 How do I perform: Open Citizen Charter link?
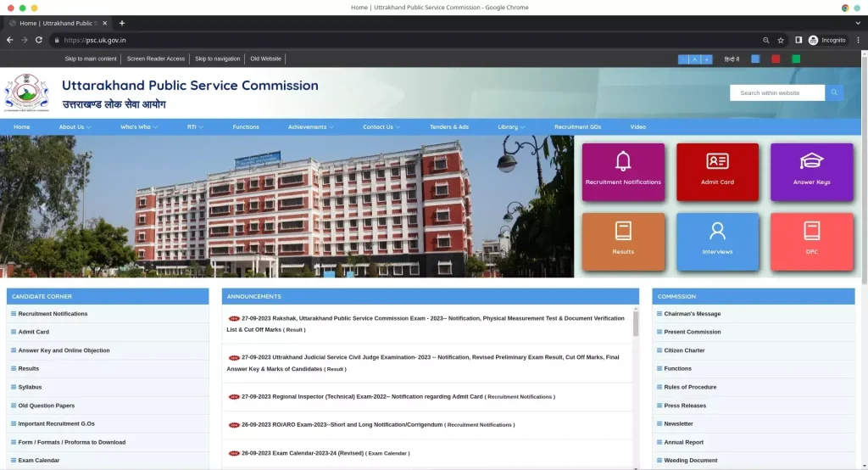684,350
